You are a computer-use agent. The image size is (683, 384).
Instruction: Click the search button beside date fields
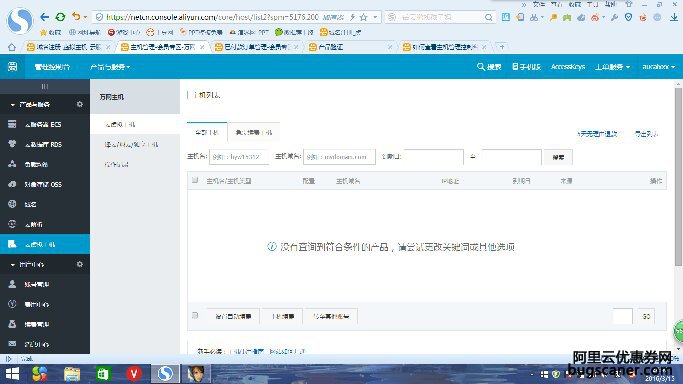point(558,157)
